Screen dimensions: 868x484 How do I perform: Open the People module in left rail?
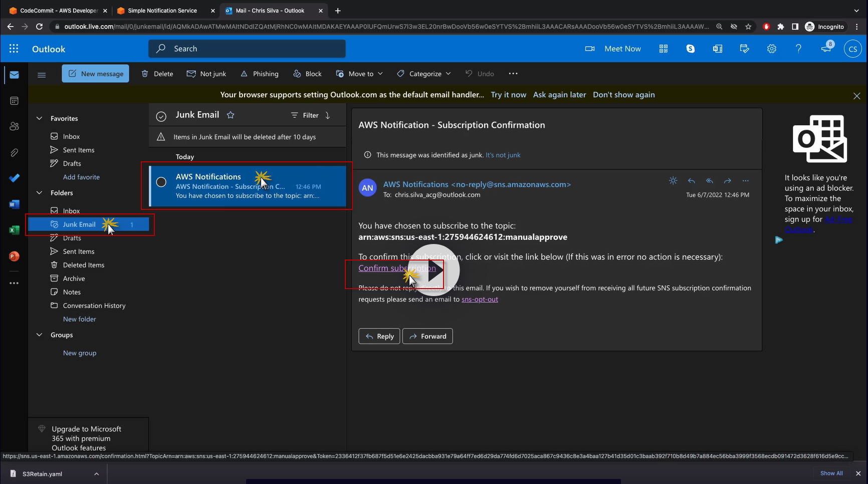click(14, 126)
